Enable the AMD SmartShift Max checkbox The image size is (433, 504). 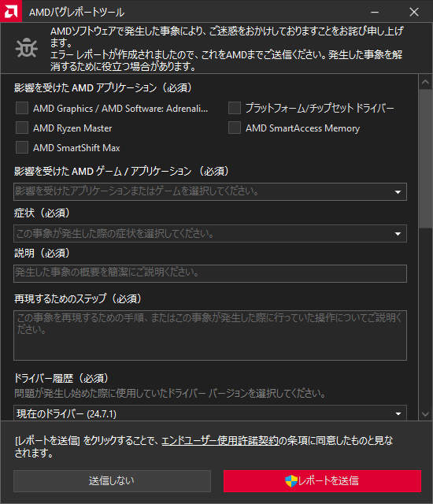coord(22,147)
